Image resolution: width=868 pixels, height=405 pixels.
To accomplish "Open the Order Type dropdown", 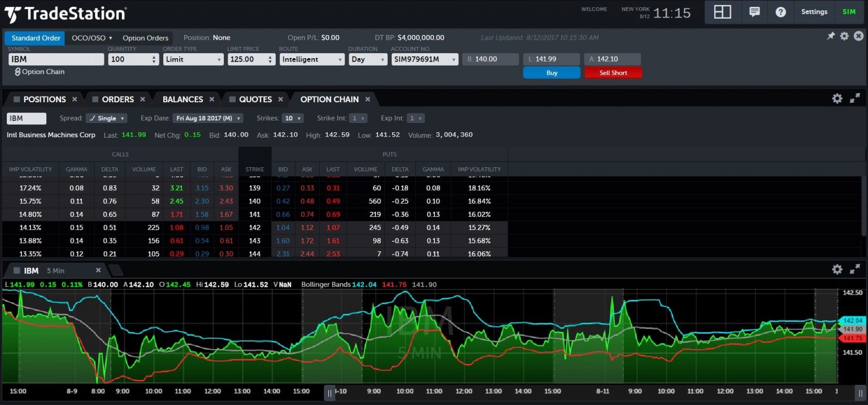I will tap(193, 59).
